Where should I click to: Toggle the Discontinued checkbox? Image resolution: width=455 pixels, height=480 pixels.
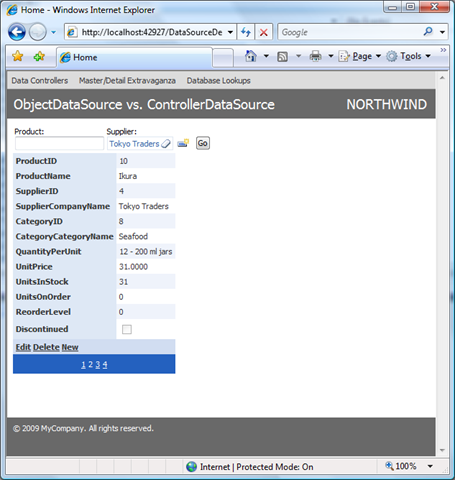click(x=127, y=329)
